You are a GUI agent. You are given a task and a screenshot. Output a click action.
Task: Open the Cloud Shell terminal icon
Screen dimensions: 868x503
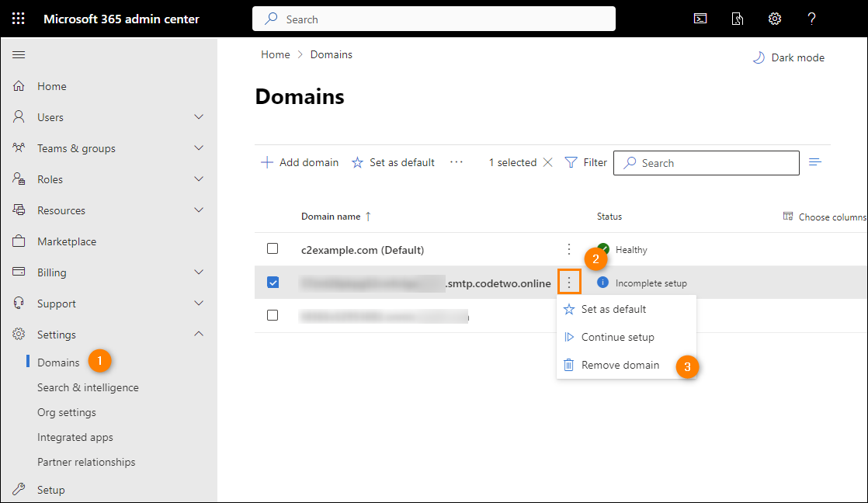click(700, 19)
